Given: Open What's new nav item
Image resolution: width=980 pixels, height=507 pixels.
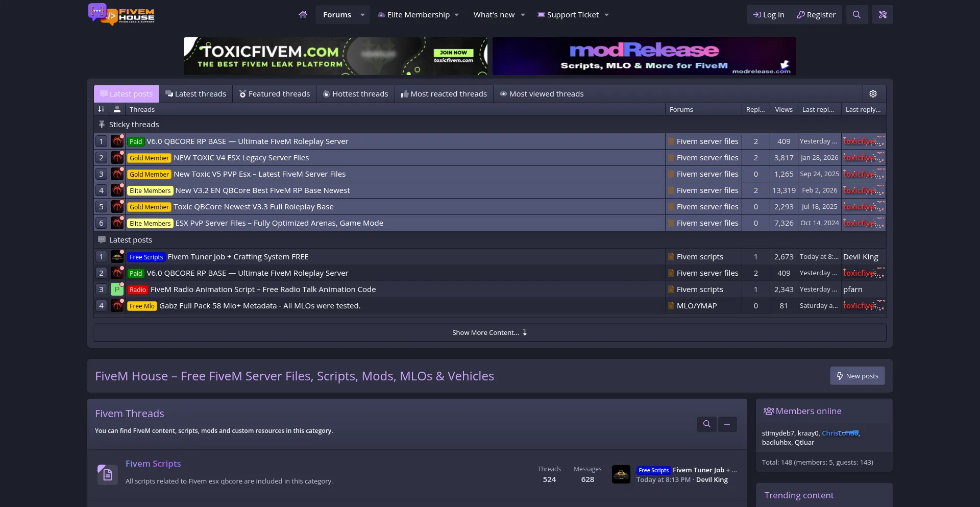Looking at the screenshot, I should [x=494, y=15].
